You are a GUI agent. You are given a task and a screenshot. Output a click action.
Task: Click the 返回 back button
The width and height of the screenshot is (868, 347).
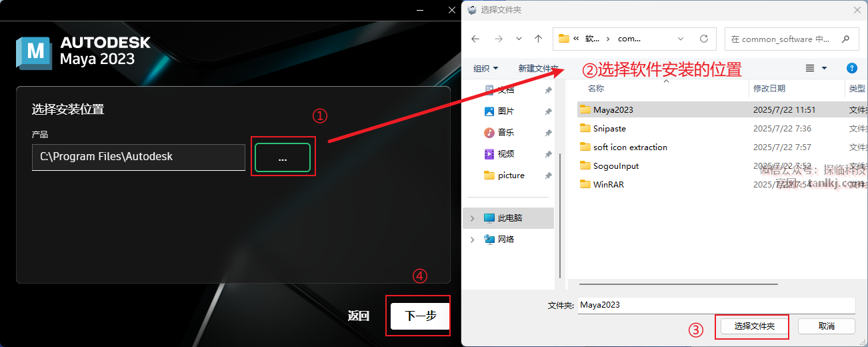pos(359,316)
